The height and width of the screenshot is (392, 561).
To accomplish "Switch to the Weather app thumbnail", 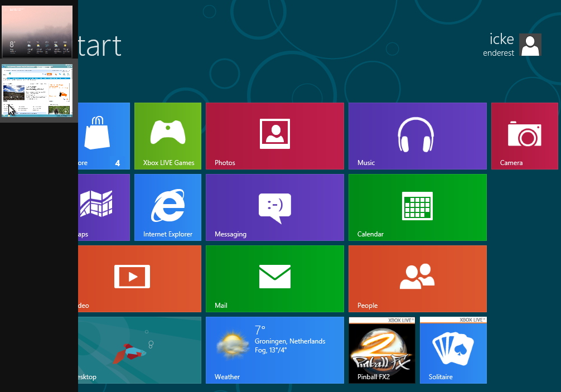I will [37, 31].
